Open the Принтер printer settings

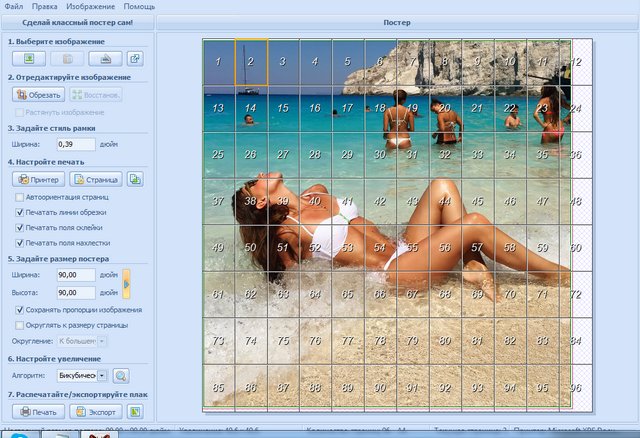(x=38, y=179)
